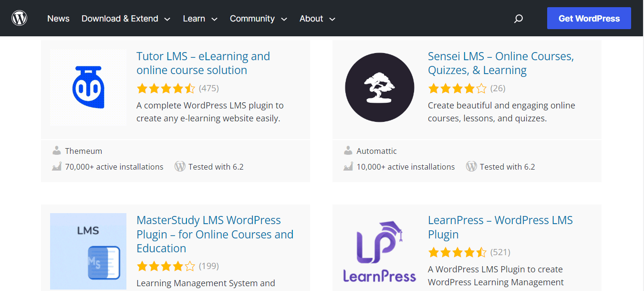Image resolution: width=644 pixels, height=291 pixels.
Task: Expand the About menu chevron
Action: [332, 19]
